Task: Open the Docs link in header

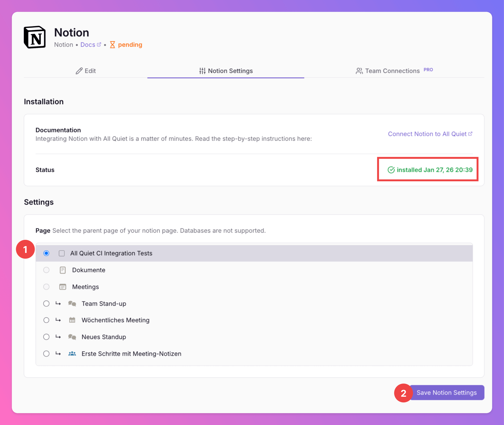Action: 90,45
